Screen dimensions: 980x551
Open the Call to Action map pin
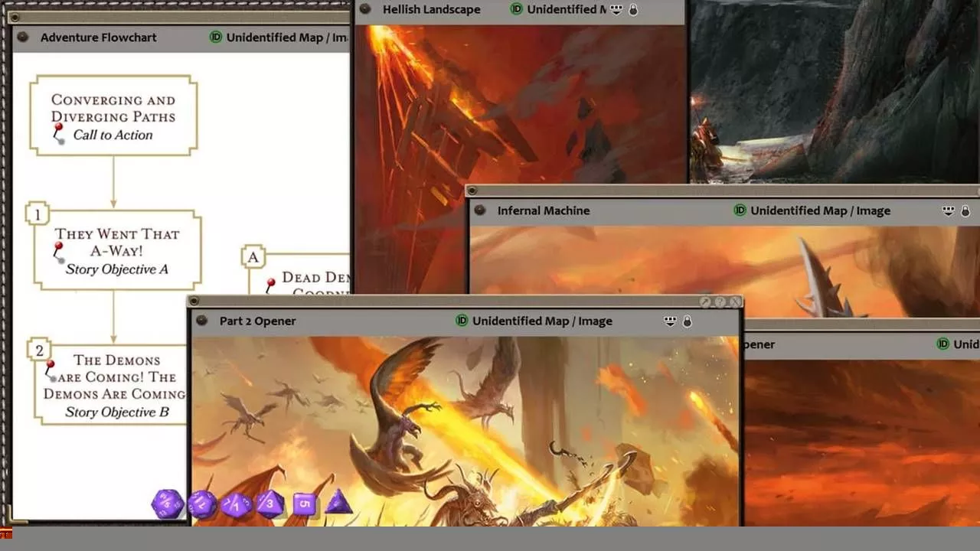[x=59, y=135]
